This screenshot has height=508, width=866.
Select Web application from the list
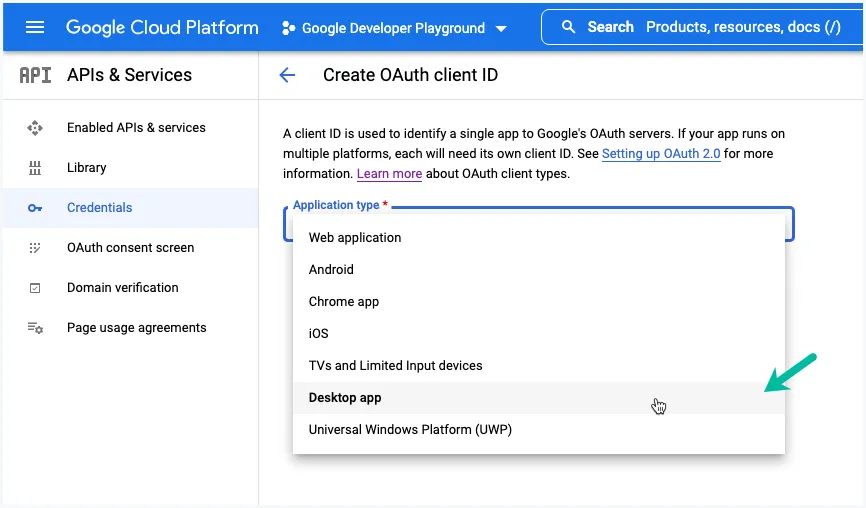click(355, 238)
